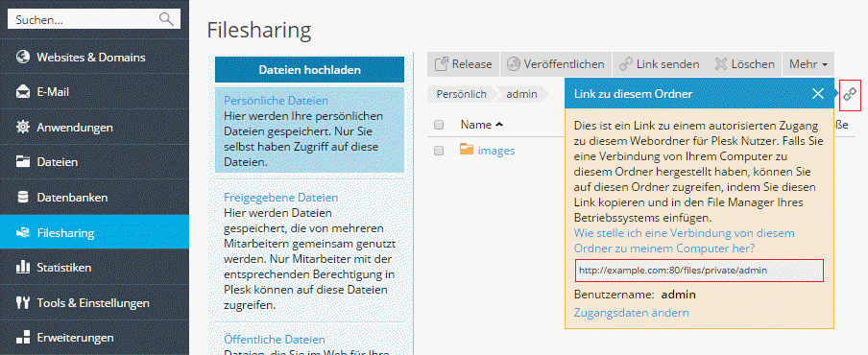Close the Link zu diesem Ordner popup

click(x=818, y=94)
